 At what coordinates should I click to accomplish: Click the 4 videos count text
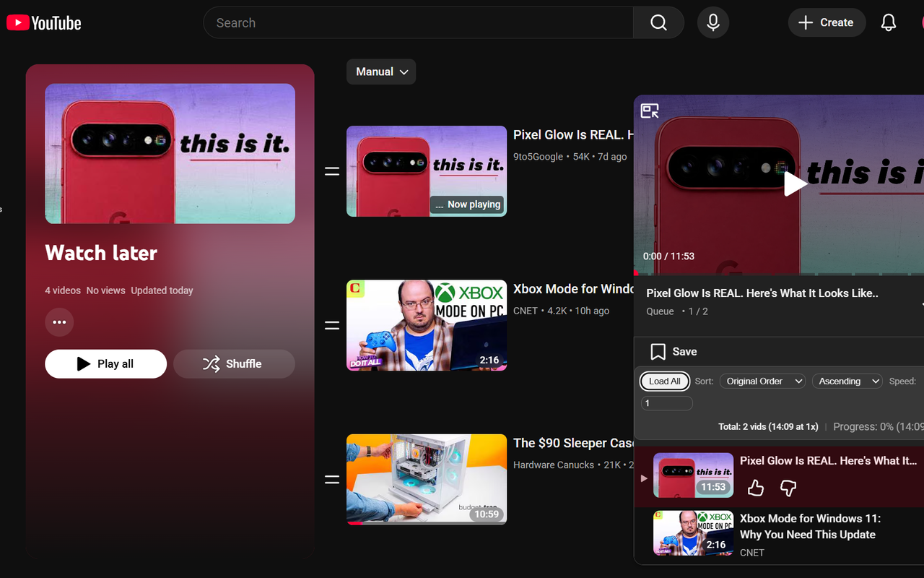click(63, 290)
